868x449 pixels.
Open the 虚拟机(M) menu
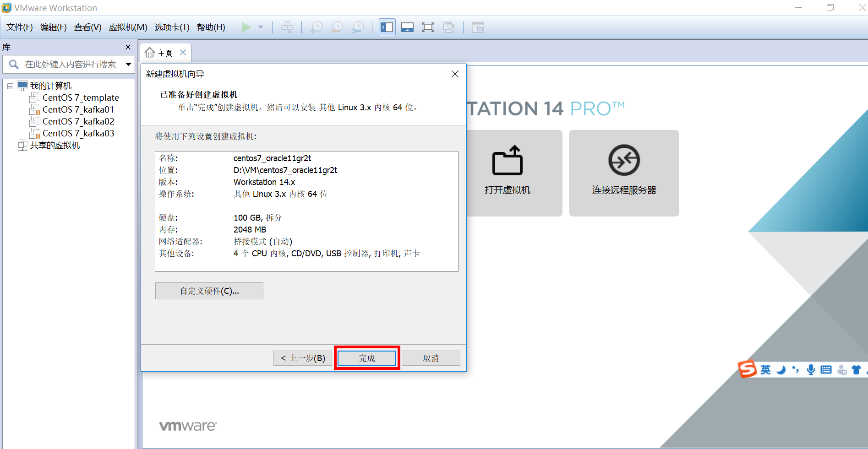tap(128, 27)
